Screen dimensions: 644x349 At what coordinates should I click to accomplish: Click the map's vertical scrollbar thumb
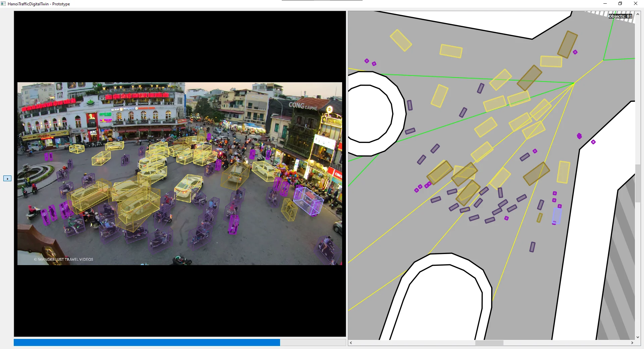pyautogui.click(x=638, y=183)
